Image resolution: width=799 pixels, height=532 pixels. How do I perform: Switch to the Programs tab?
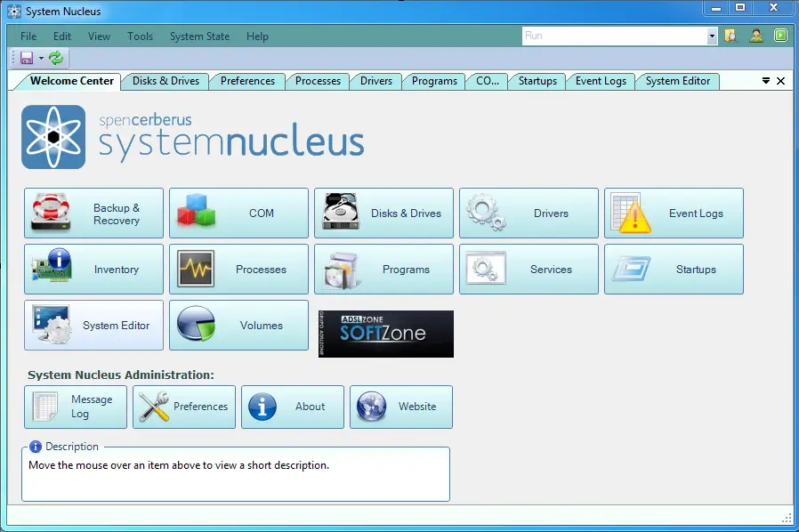[x=434, y=81]
